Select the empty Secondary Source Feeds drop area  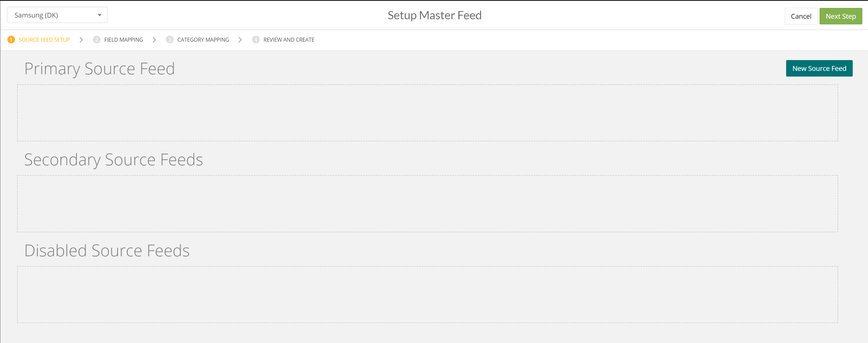(x=428, y=204)
